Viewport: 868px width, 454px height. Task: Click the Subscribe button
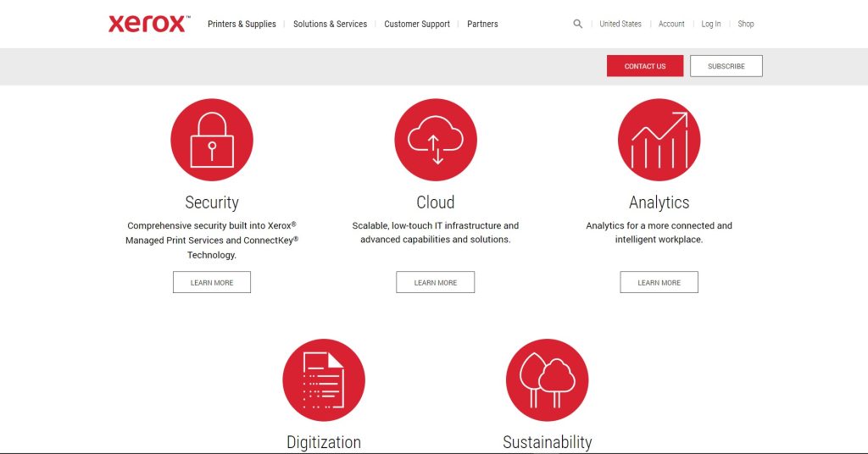point(726,66)
